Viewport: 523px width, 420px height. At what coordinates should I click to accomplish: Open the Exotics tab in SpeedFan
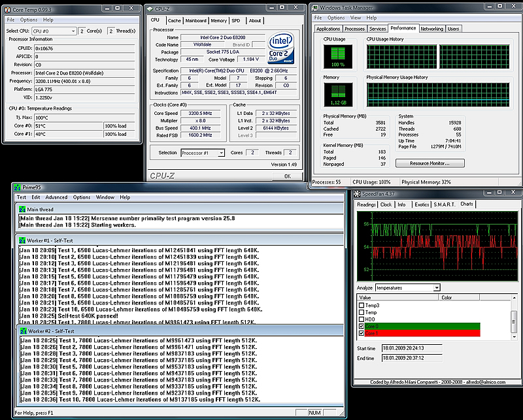click(x=422, y=204)
